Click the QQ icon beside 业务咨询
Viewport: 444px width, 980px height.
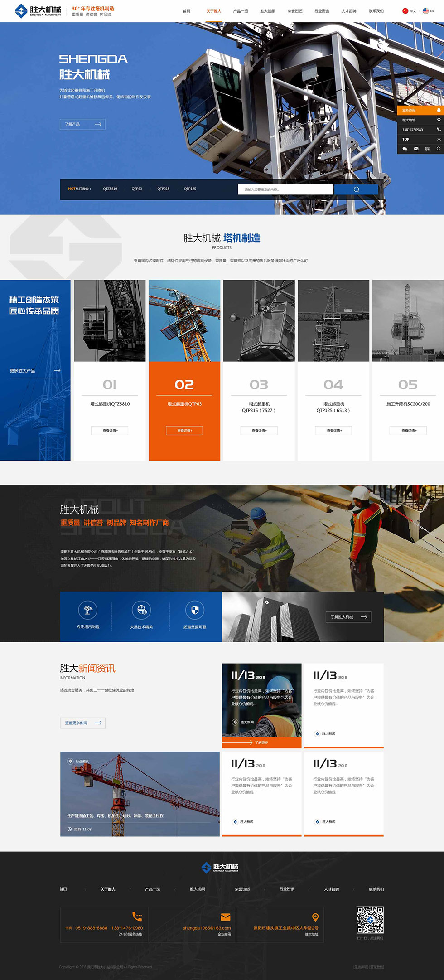[438, 110]
